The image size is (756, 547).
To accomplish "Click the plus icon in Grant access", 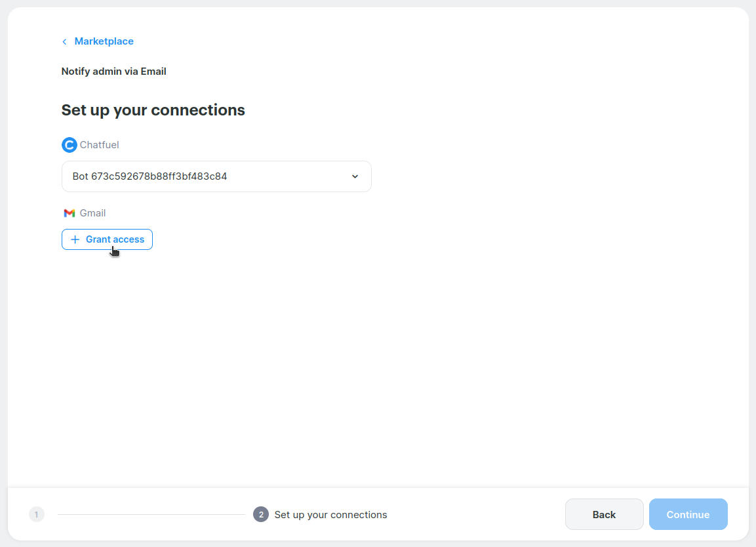I will (75, 239).
